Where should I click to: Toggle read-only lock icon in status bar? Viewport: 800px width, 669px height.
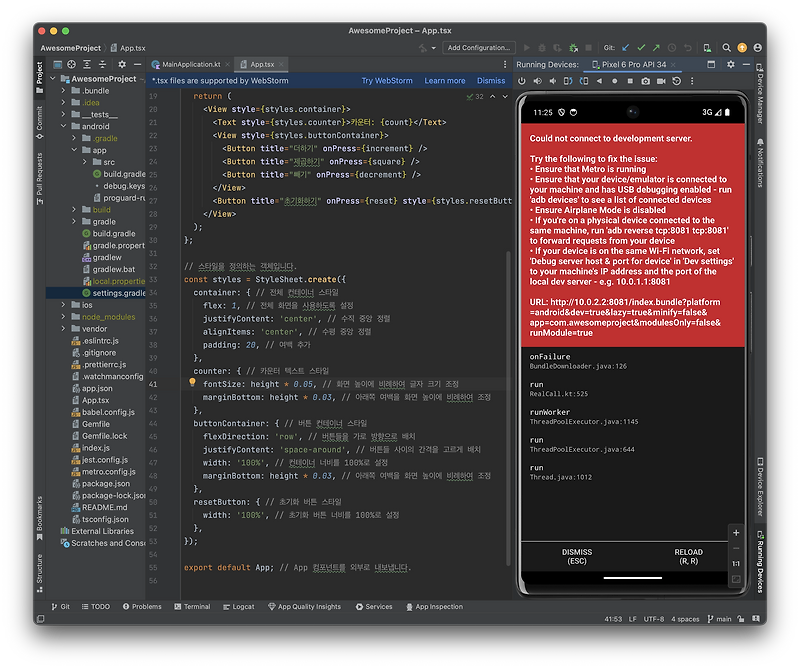(741, 619)
